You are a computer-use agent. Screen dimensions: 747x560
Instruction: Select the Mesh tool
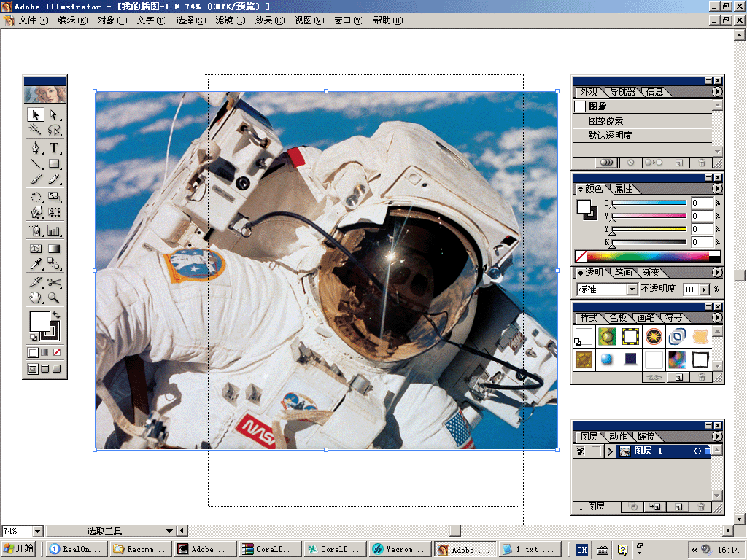coord(36,249)
